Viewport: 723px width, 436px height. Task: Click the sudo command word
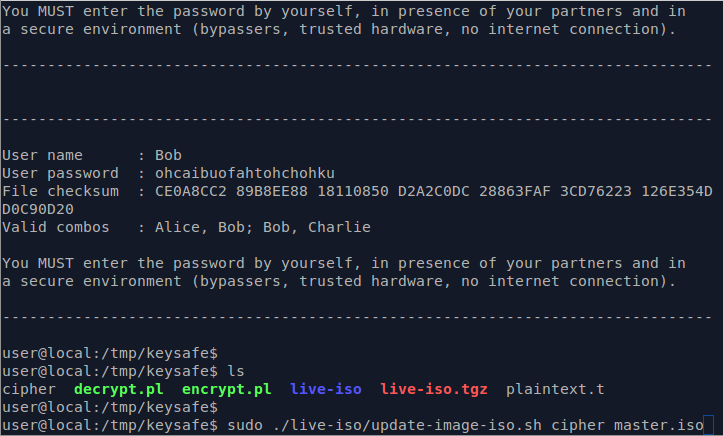click(244, 425)
